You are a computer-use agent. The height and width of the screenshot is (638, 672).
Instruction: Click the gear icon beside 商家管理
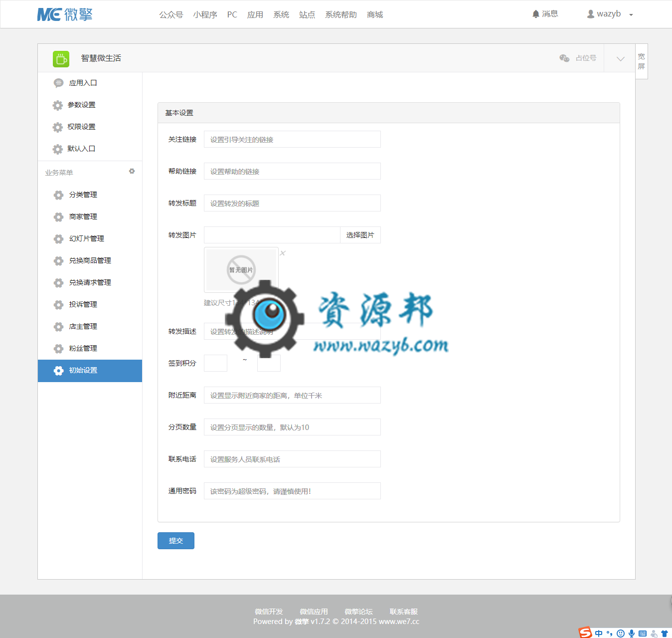tap(58, 217)
